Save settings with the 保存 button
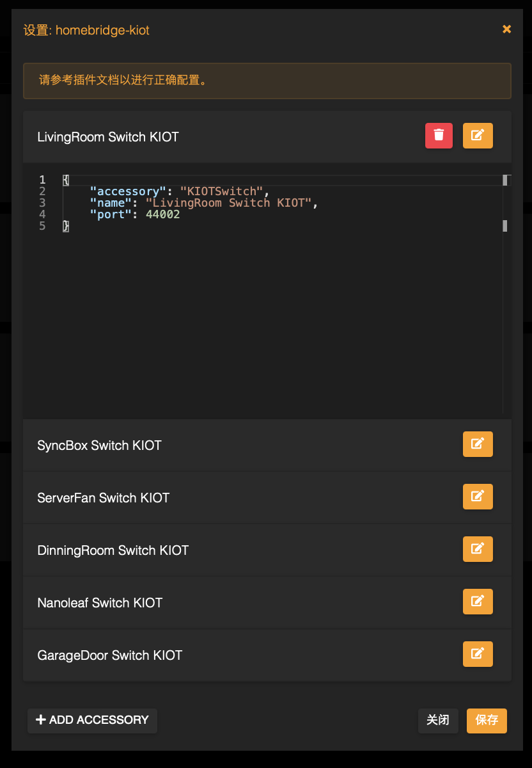This screenshot has height=768, width=532. pyautogui.click(x=487, y=721)
